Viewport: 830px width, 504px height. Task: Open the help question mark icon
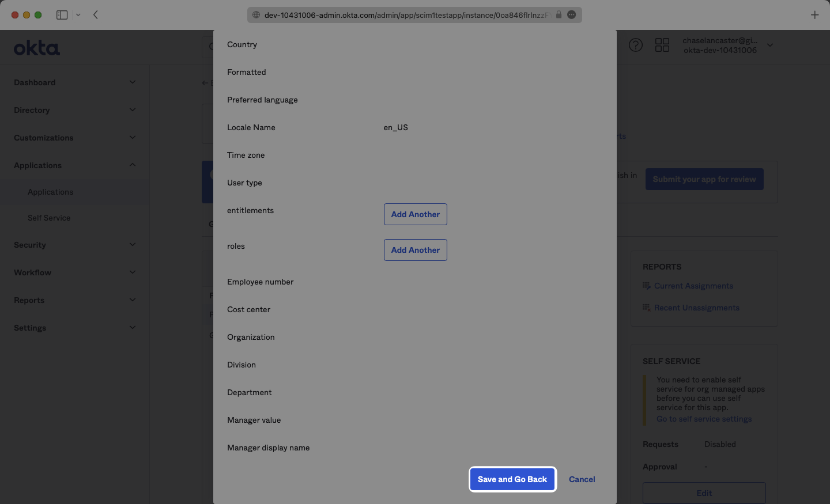[x=635, y=45]
